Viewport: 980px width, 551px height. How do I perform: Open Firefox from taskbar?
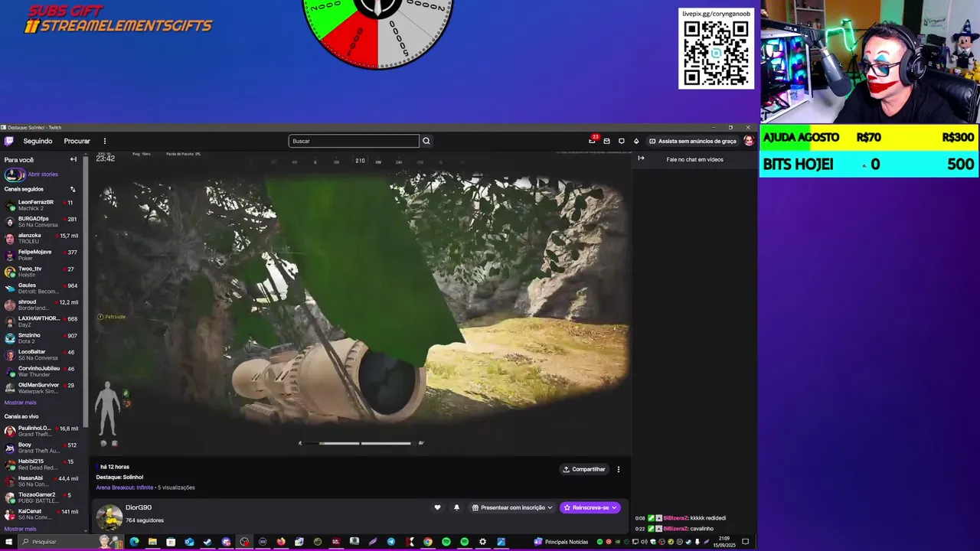281,542
